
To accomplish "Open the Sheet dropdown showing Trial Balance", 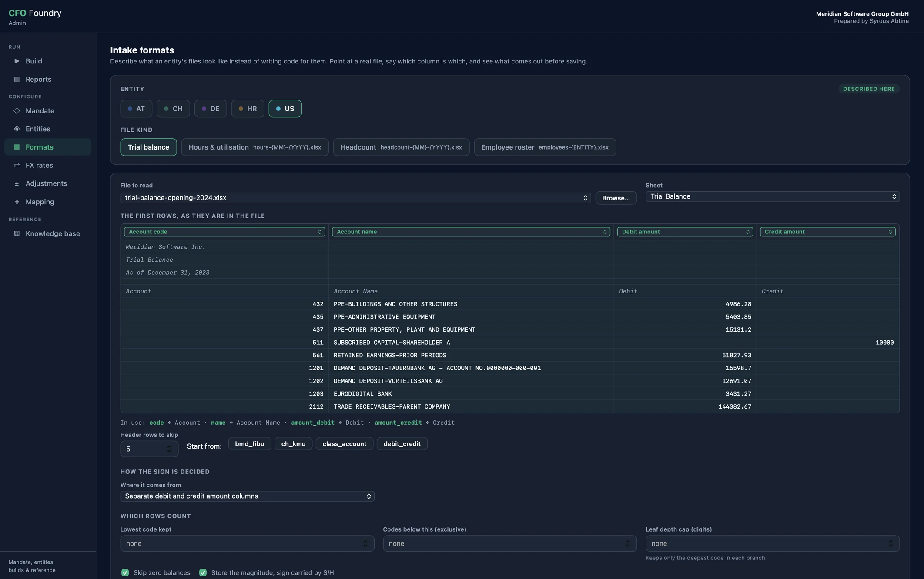I will click(772, 196).
